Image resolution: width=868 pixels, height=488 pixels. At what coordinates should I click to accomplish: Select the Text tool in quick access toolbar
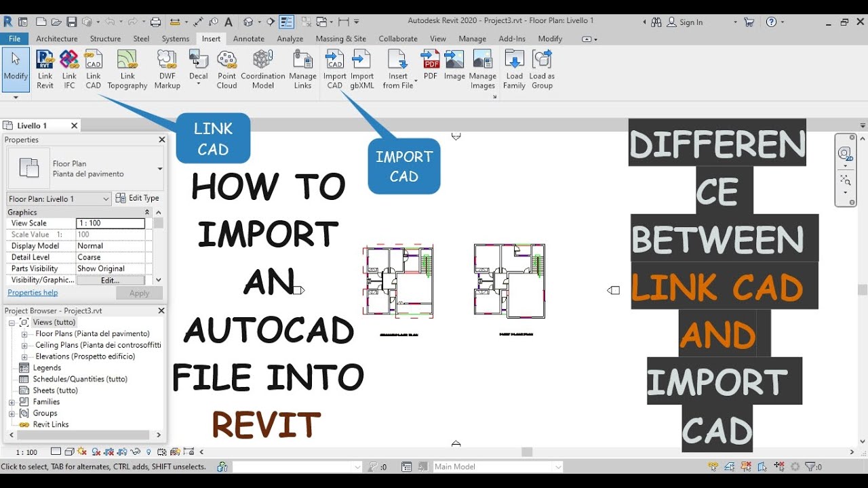pos(229,22)
